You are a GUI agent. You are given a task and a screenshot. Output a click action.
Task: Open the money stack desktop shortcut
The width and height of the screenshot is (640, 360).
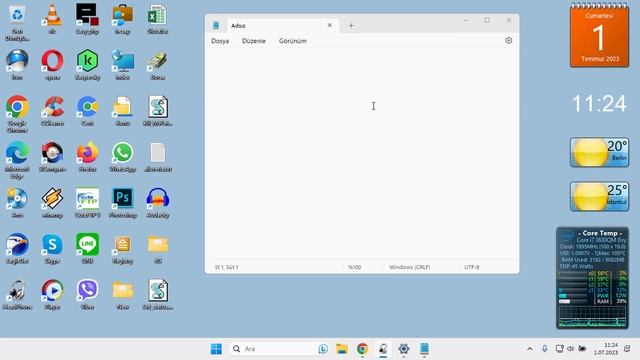point(158,65)
